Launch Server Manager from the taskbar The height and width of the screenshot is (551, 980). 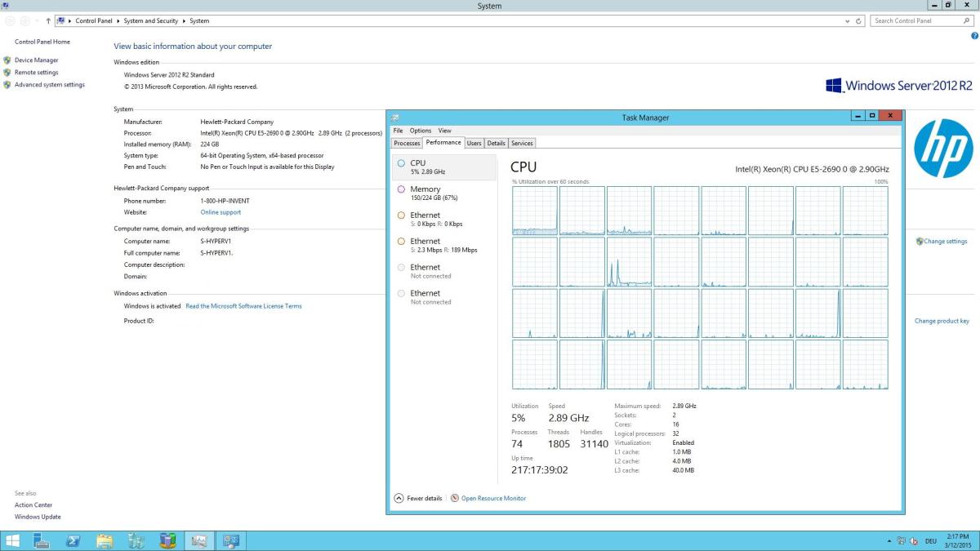click(42, 540)
